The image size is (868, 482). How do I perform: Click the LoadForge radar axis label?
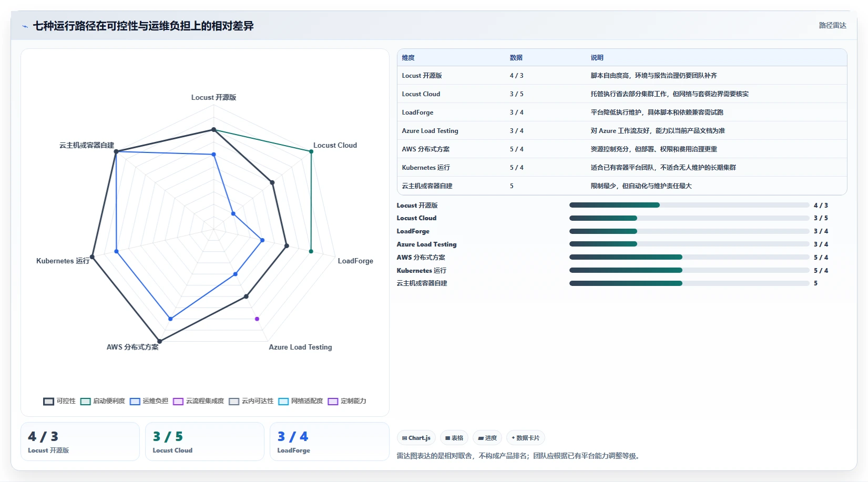pos(355,261)
